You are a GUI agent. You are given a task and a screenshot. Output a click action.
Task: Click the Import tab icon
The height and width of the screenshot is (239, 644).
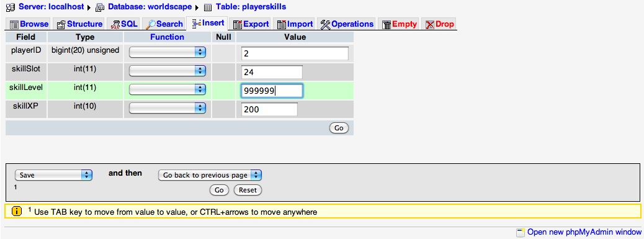[281, 25]
